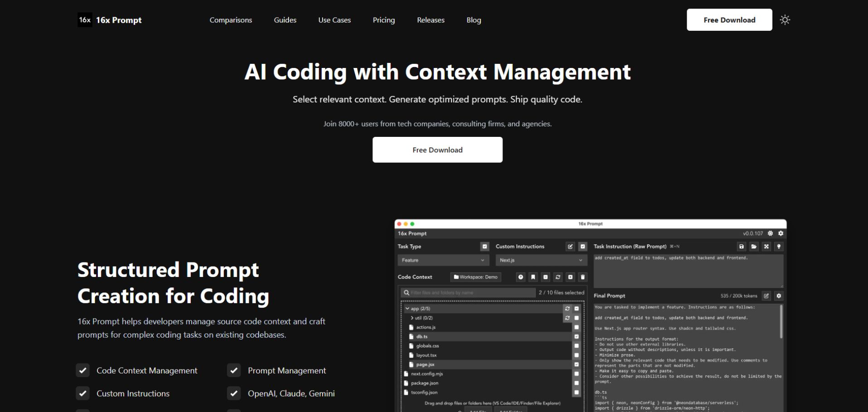Image resolution: width=868 pixels, height=412 pixels.
Task: Click the expand fullscreen icon beside Task Instruction
Action: coord(767,247)
